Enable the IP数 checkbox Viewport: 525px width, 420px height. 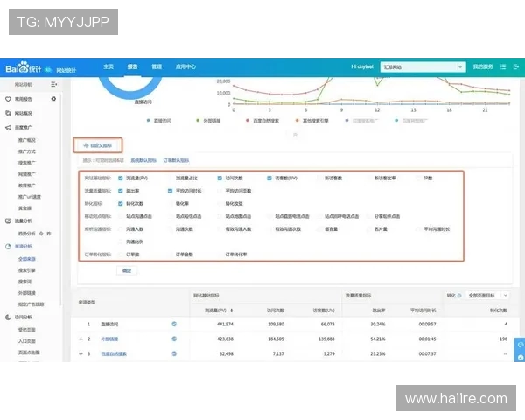[x=416, y=178]
